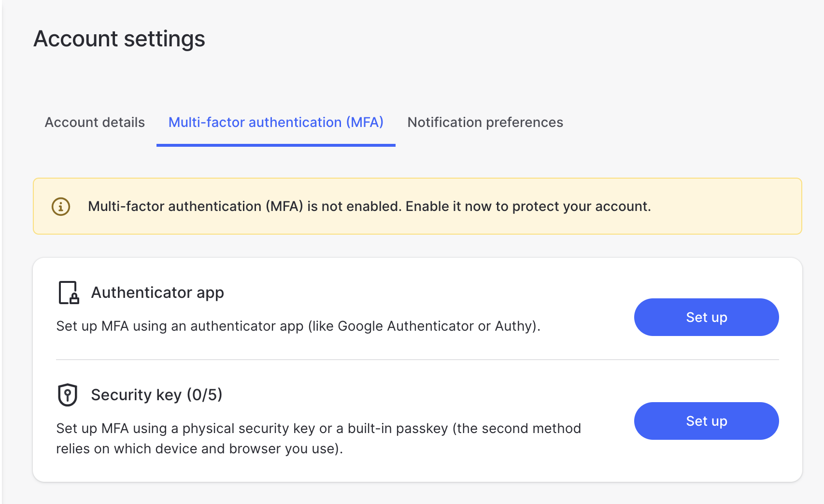Click the info icon in warning banner
Image resolution: width=824 pixels, height=504 pixels.
coord(60,206)
